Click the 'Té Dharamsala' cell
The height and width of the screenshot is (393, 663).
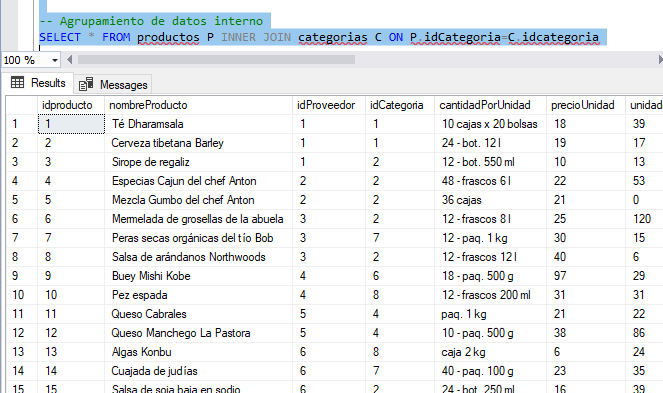pos(198,124)
